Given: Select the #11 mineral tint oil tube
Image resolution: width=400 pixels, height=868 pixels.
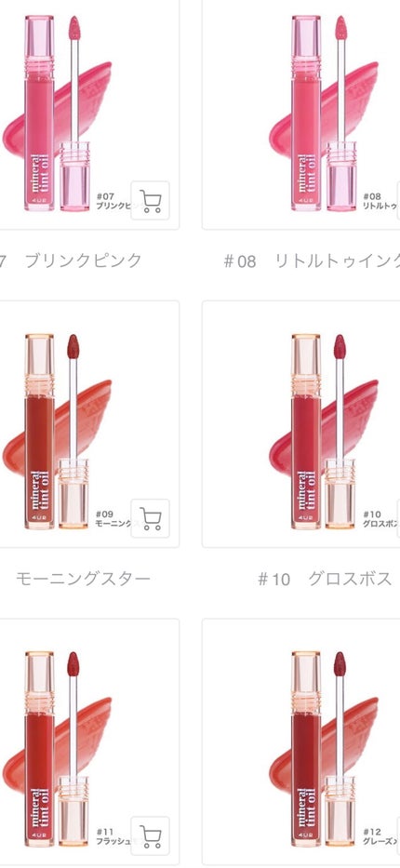Looking at the screenshot, I should [x=39, y=748].
